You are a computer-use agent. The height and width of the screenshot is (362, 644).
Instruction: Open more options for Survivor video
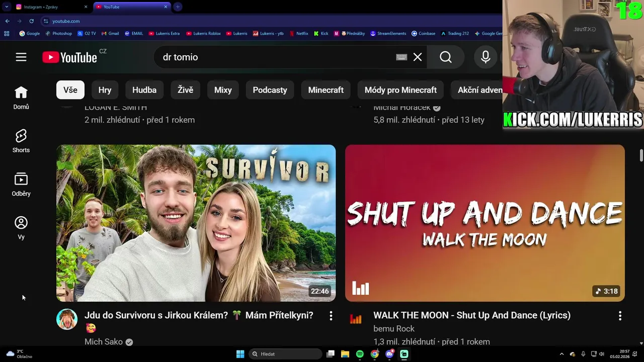click(x=331, y=316)
